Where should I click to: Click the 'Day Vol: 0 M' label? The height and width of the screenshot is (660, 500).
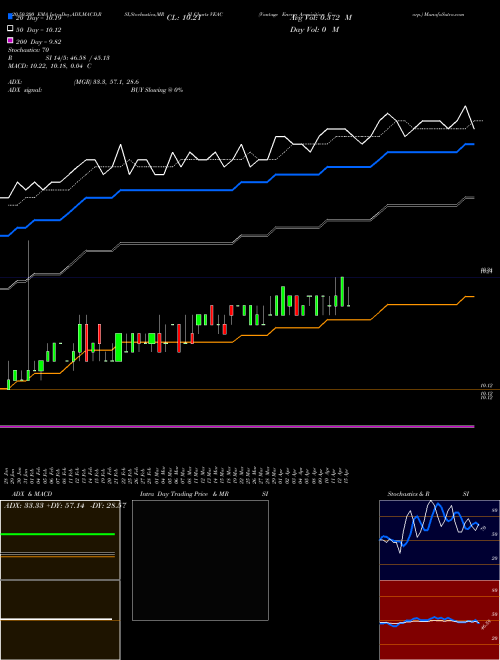(314, 29)
